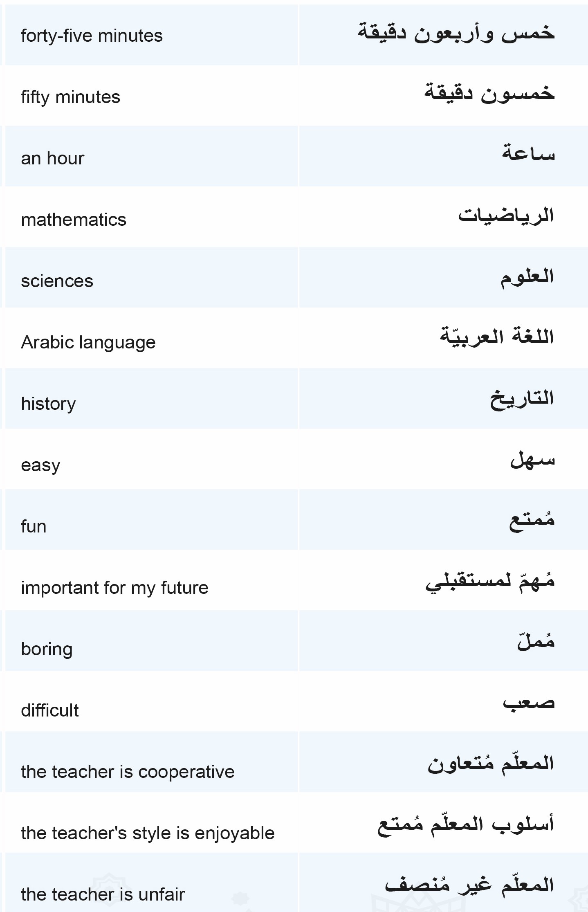Screen dimensions: 588x912
Task: Tap the Arabic phrase مُهمّ لمستقبلي
Action: pos(490,581)
